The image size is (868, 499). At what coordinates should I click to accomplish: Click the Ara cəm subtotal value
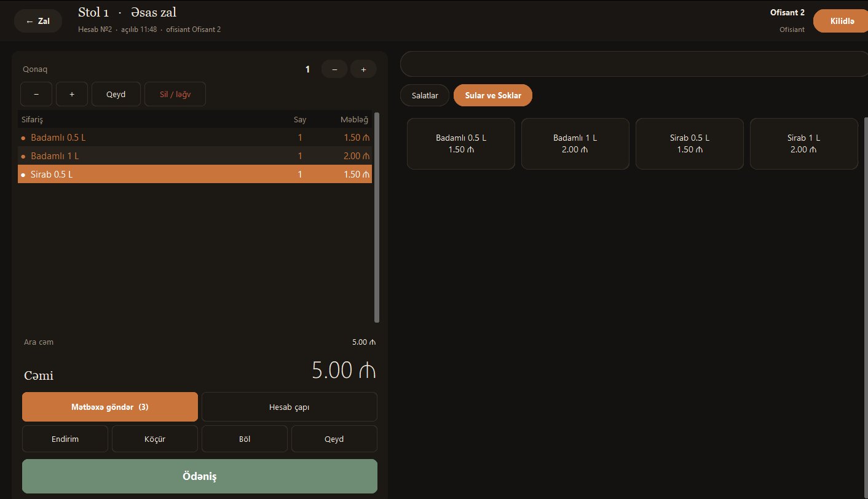click(x=364, y=342)
